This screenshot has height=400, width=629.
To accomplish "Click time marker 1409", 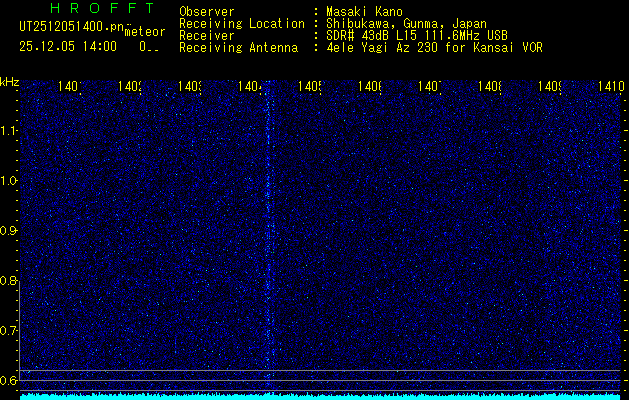I will [x=550, y=86].
